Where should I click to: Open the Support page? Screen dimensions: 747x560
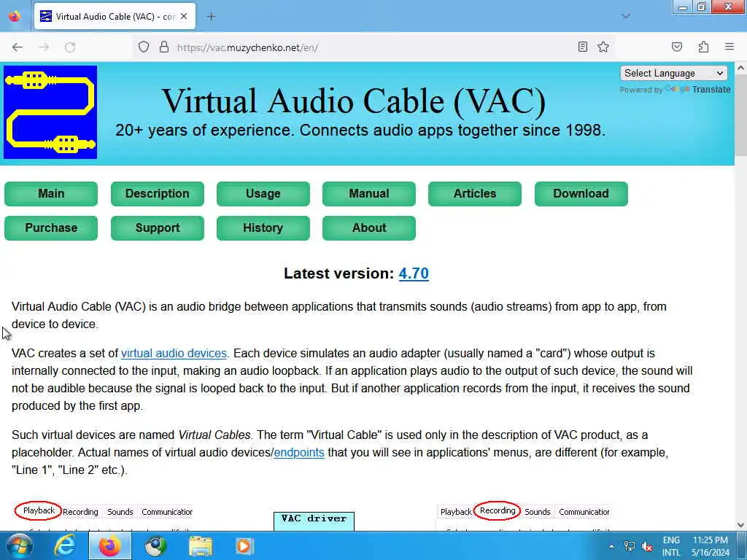coord(158,228)
